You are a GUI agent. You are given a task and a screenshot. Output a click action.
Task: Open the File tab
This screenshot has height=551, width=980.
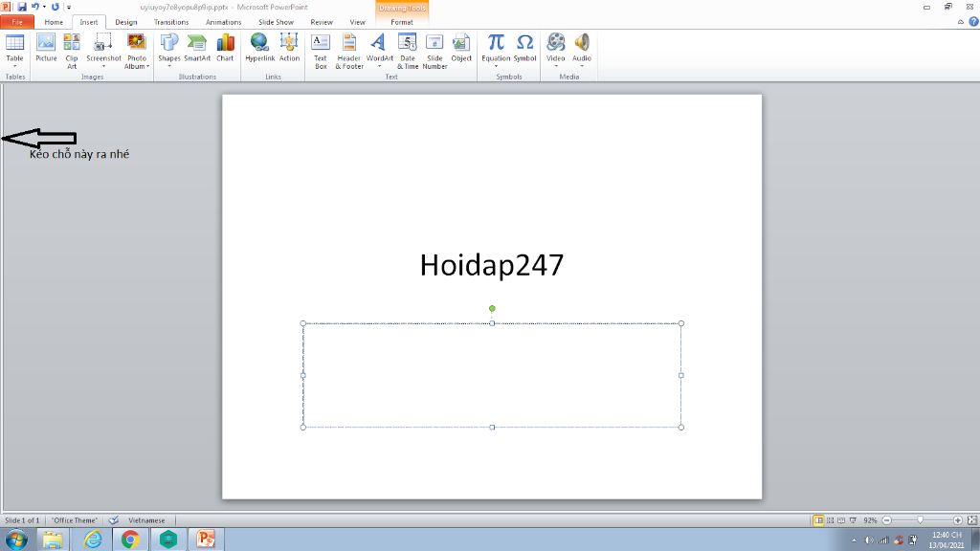[17, 22]
